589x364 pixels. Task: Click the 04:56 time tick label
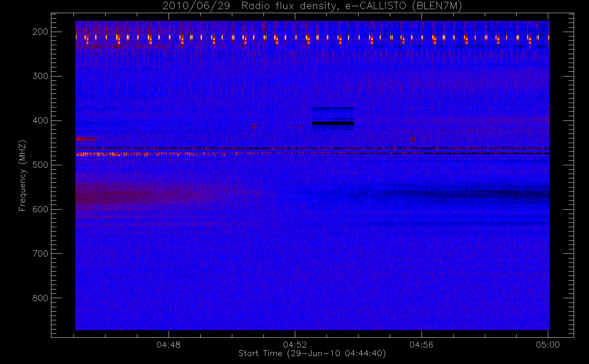click(x=422, y=345)
